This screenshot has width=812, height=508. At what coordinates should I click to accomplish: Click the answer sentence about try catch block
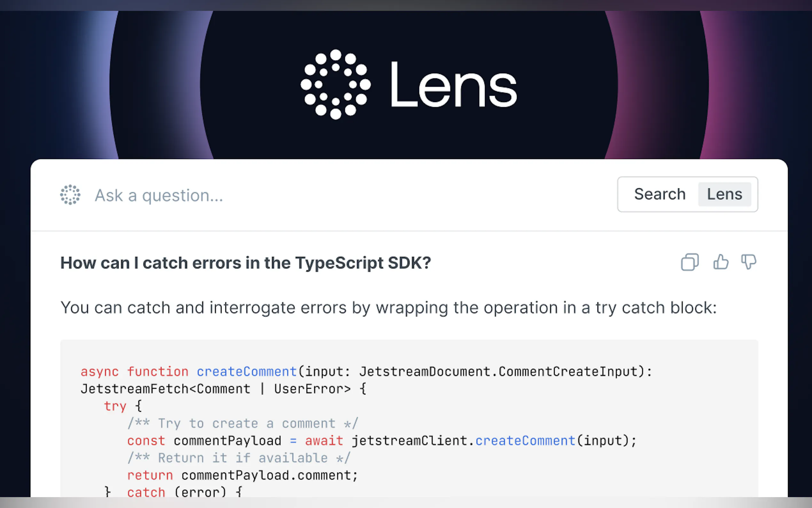(388, 308)
